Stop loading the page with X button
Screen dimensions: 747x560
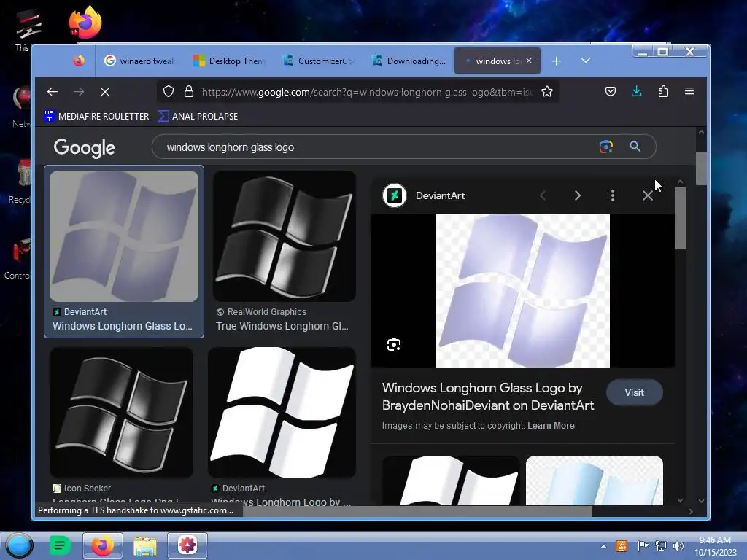[105, 92]
